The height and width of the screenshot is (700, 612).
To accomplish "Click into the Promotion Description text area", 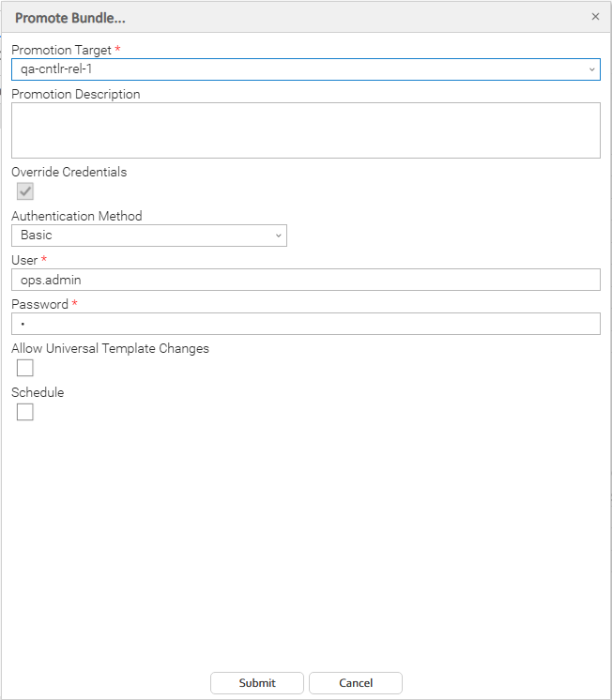I will (x=305, y=129).
